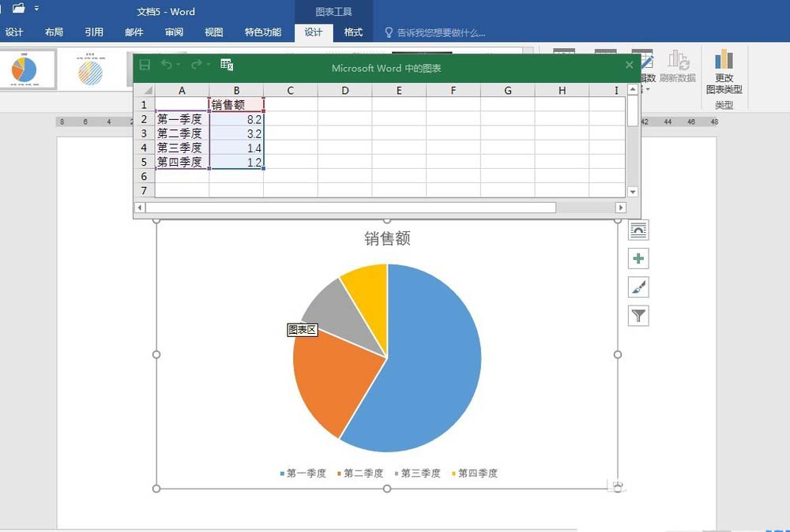Click the 销售额 chart title
Image resolution: width=790 pixels, height=532 pixels.
pyautogui.click(x=387, y=238)
